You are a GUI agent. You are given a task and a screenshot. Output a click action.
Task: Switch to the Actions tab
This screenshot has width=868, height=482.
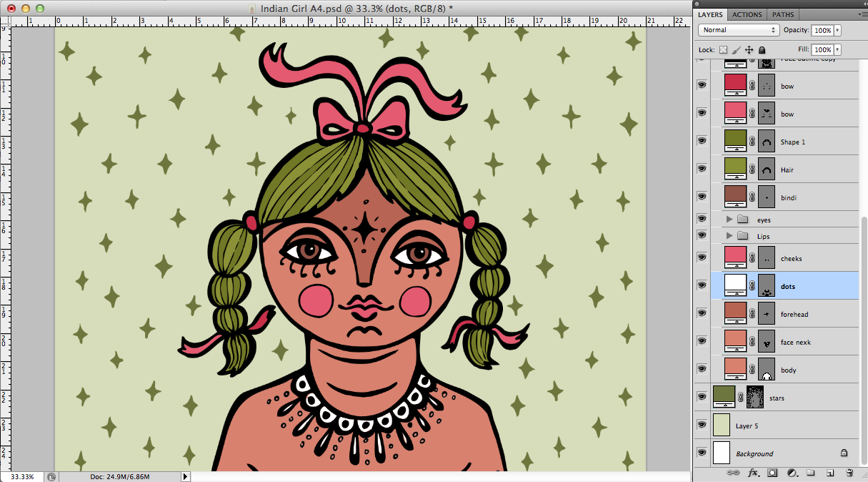[747, 14]
